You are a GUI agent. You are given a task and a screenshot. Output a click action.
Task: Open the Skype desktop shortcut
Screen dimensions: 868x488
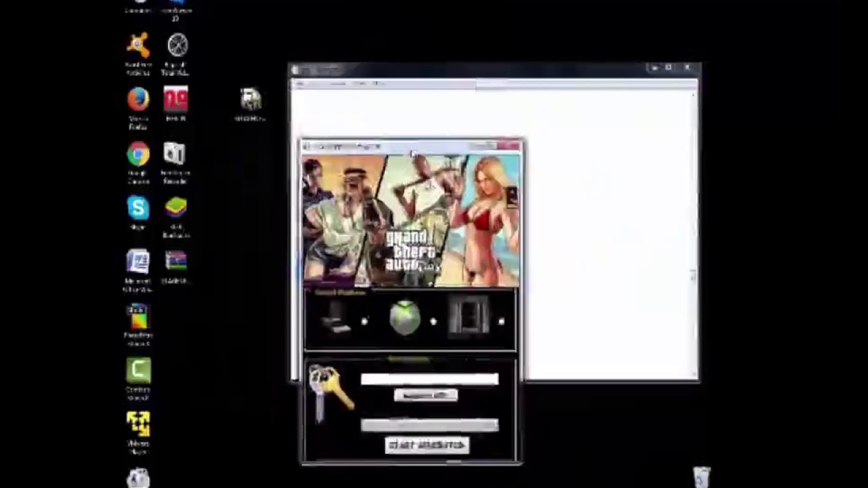[x=138, y=208]
